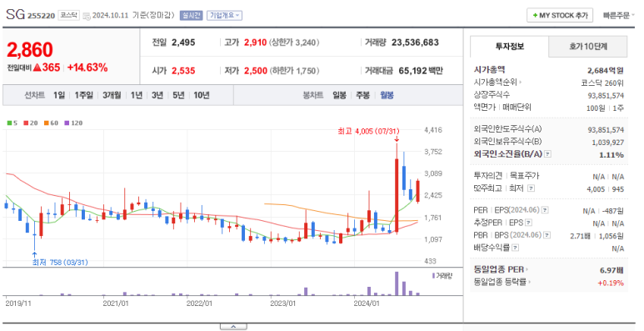Open the 빠른주문 quick order menu
This screenshot has width=644, height=331.
[x=618, y=15]
